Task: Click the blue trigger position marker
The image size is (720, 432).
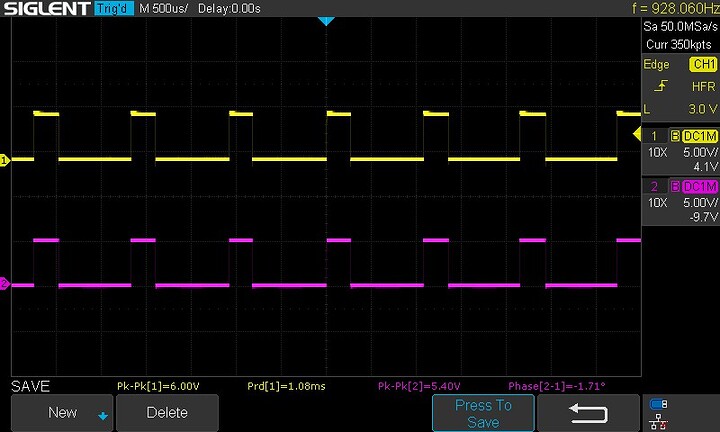Action: (326, 21)
